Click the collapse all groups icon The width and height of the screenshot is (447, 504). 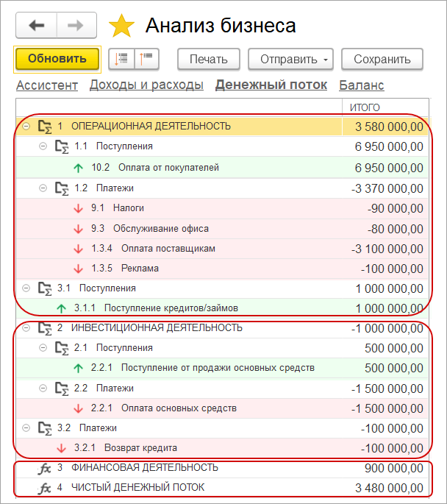[x=146, y=59]
